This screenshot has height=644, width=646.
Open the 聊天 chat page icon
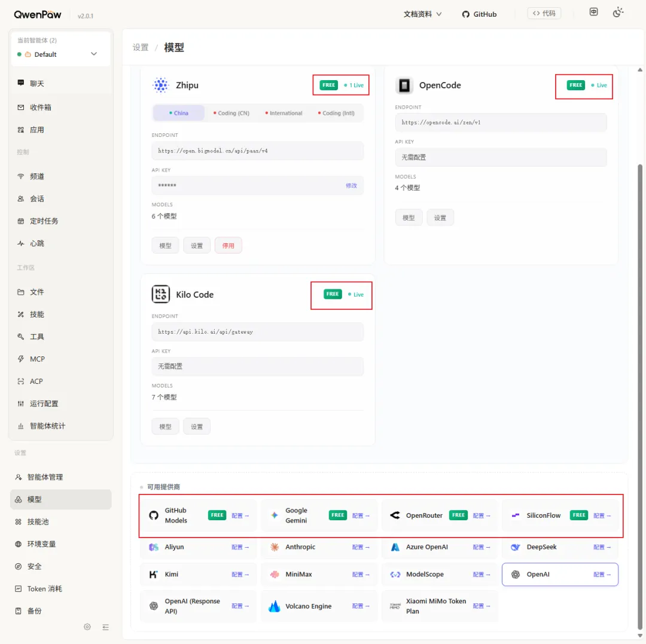click(x=20, y=83)
